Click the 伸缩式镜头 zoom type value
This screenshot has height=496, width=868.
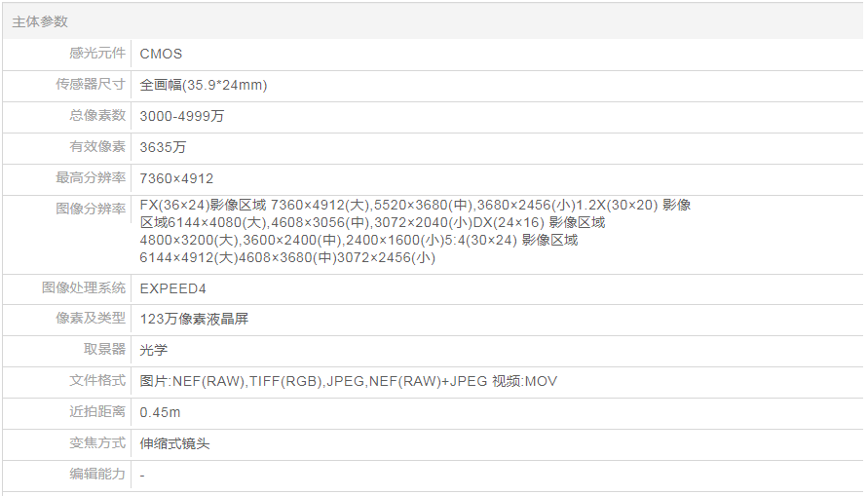point(174,443)
